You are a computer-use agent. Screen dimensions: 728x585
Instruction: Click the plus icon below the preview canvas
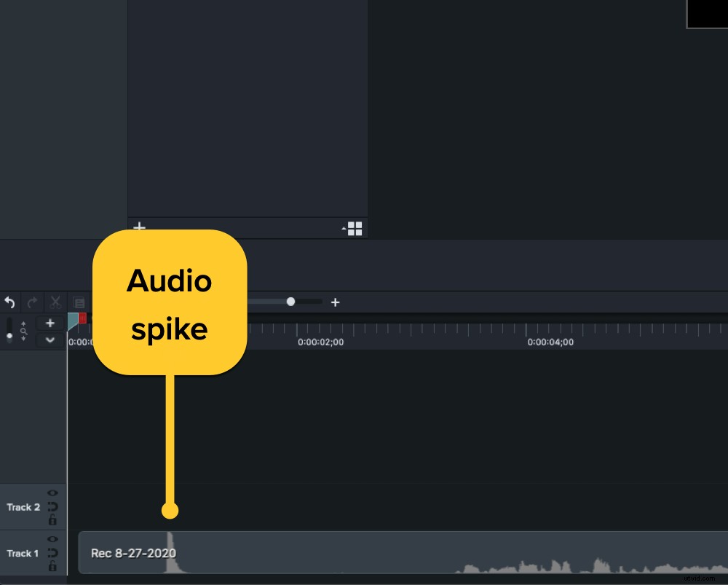point(138,227)
